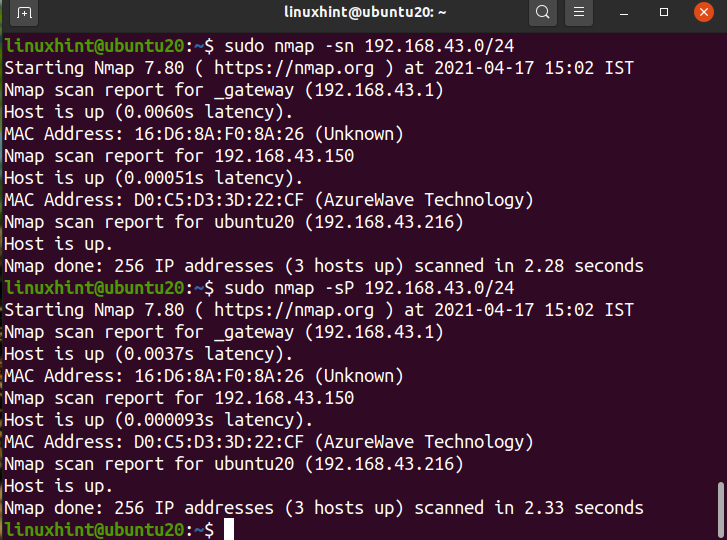727x540 pixels.
Task: Click the '0.0060s latency' line
Action: [x=148, y=112]
